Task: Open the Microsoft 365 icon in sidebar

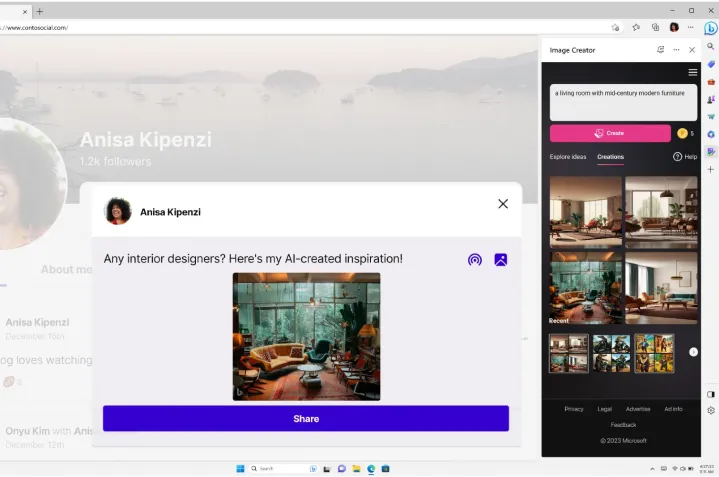Action: 711,134
